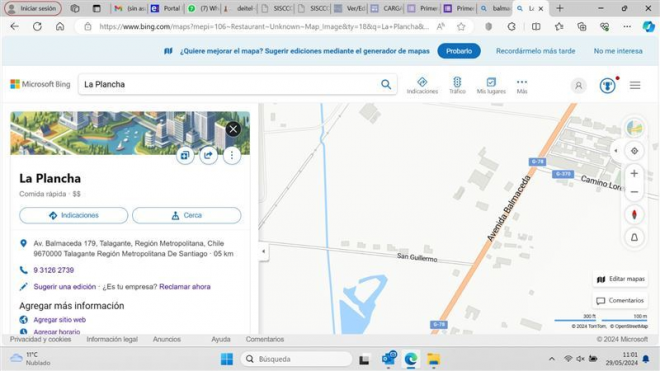
Task: Zoom out on the map
Action: pyautogui.click(x=634, y=192)
